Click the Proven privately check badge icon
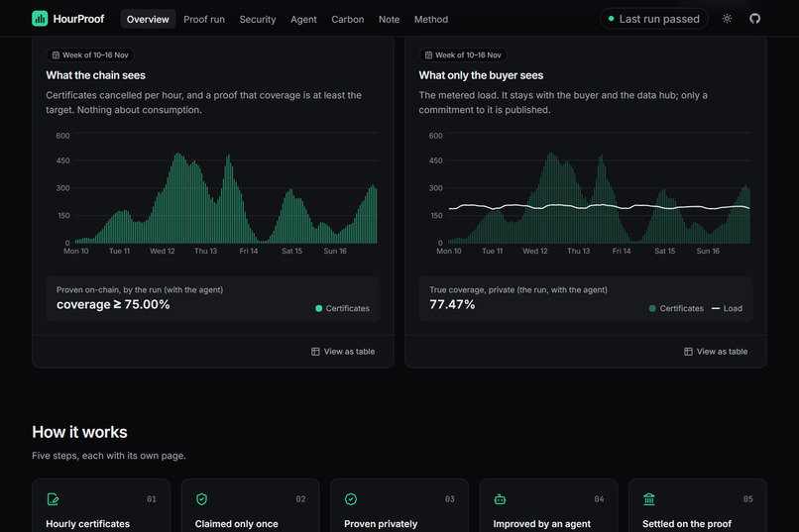Image resolution: width=799 pixels, height=532 pixels. coord(351,499)
